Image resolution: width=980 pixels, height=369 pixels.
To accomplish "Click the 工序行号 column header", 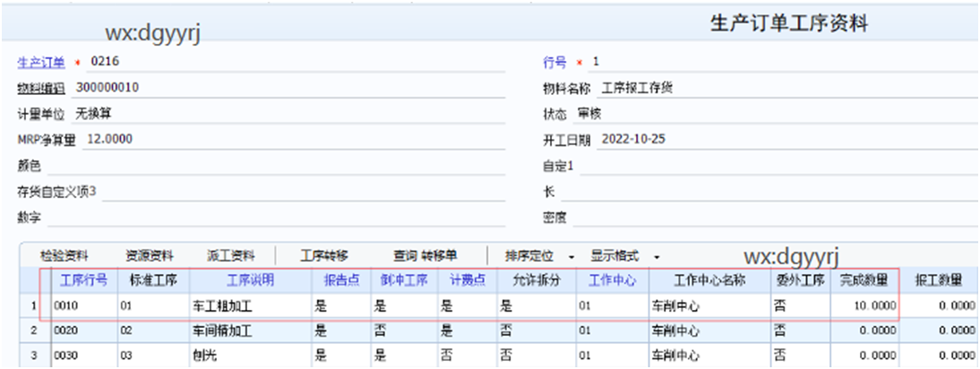I will (83, 281).
